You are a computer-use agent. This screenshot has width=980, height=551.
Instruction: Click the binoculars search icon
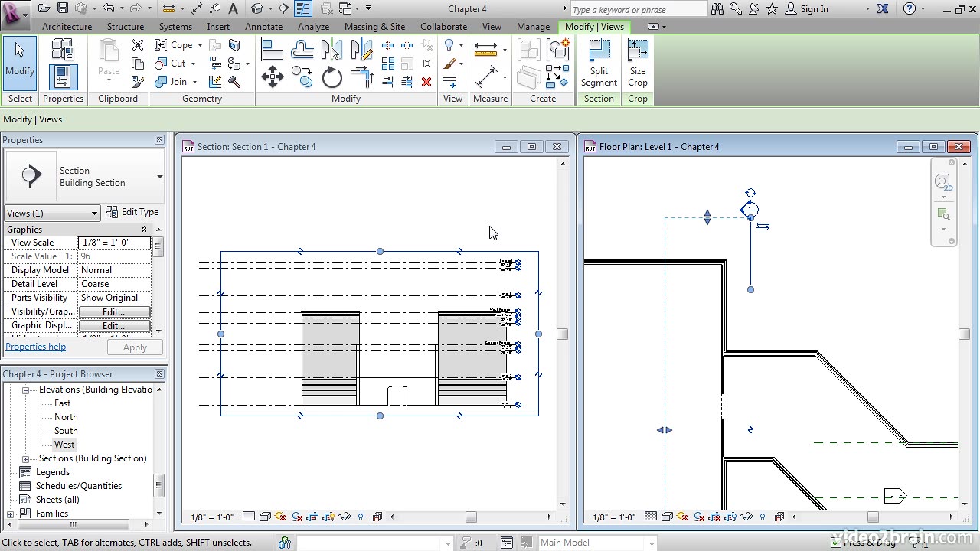pos(717,9)
